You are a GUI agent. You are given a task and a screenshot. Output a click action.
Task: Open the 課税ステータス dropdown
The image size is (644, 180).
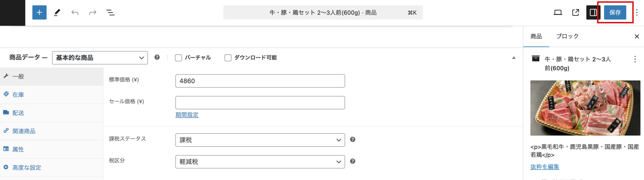coord(260,140)
